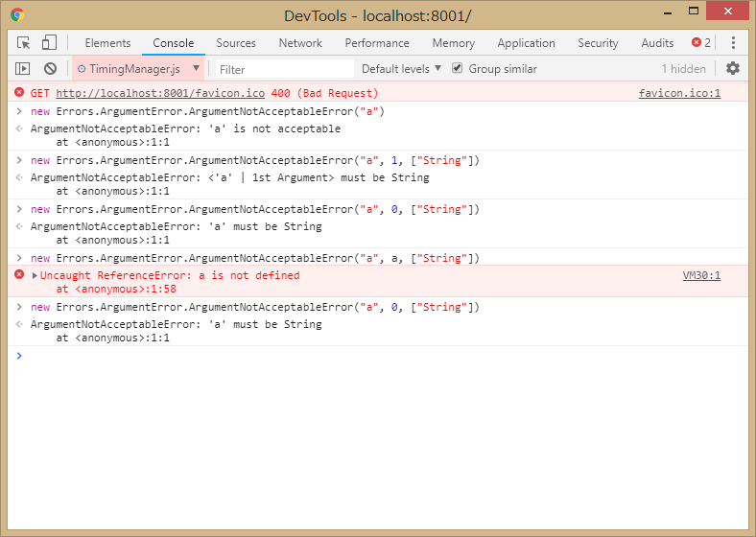This screenshot has height=537, width=756.
Task: Click the empty console prompt line
Action: pyautogui.click(x=384, y=356)
